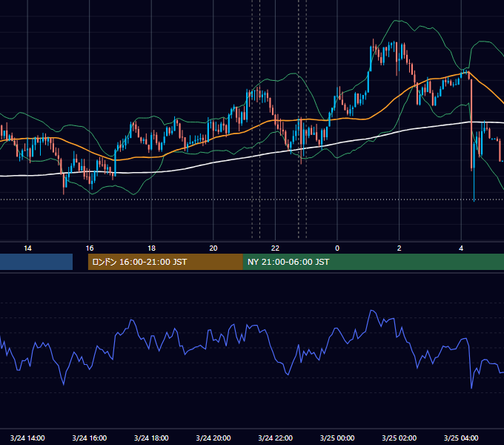Click the 3/24 18:00 label on the oscillator axis

[x=151, y=438]
